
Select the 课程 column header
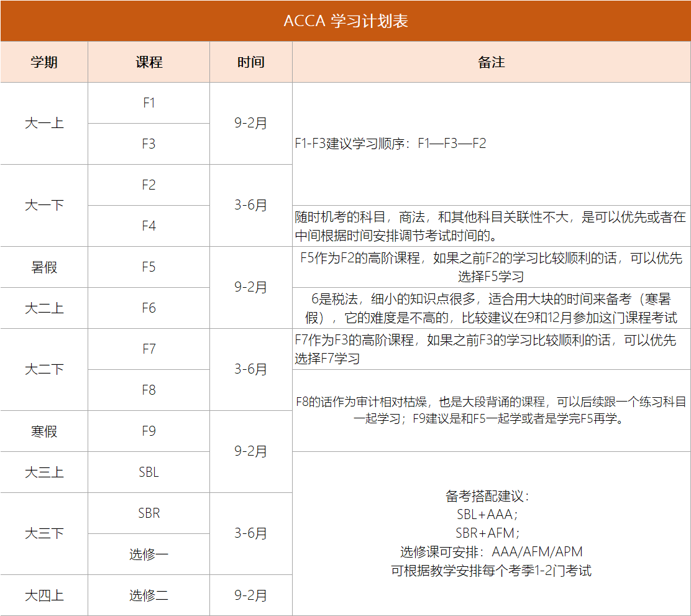pos(149,62)
